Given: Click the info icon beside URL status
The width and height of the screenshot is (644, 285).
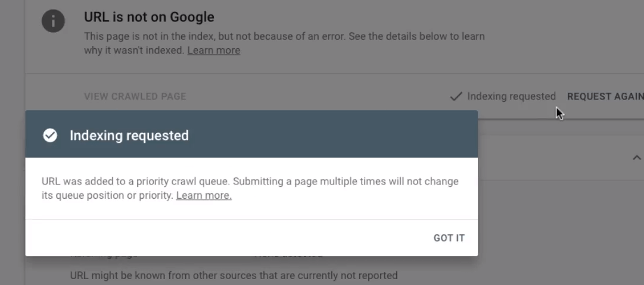Looking at the screenshot, I should [x=54, y=21].
